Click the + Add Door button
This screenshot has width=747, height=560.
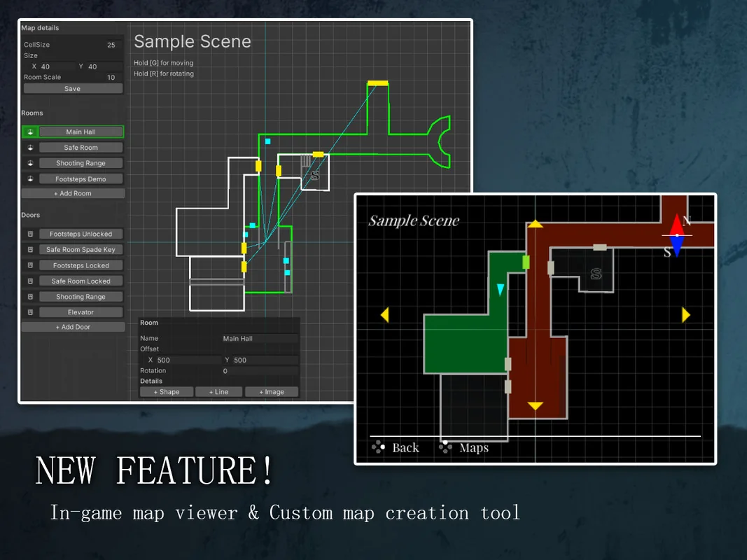pyautogui.click(x=73, y=327)
